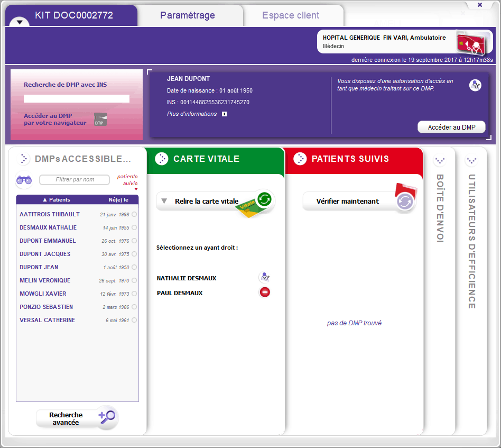Click the health professional card icon
The width and height of the screenshot is (501, 448).
473,42
